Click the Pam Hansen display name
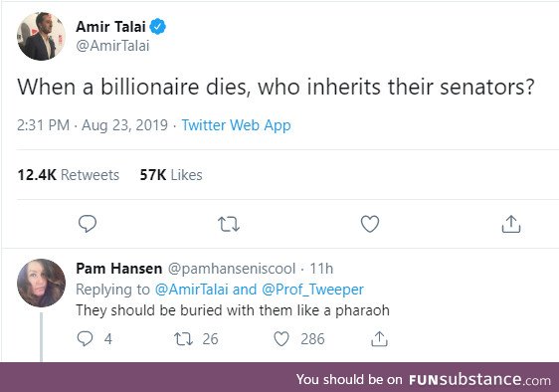 [x=118, y=269]
